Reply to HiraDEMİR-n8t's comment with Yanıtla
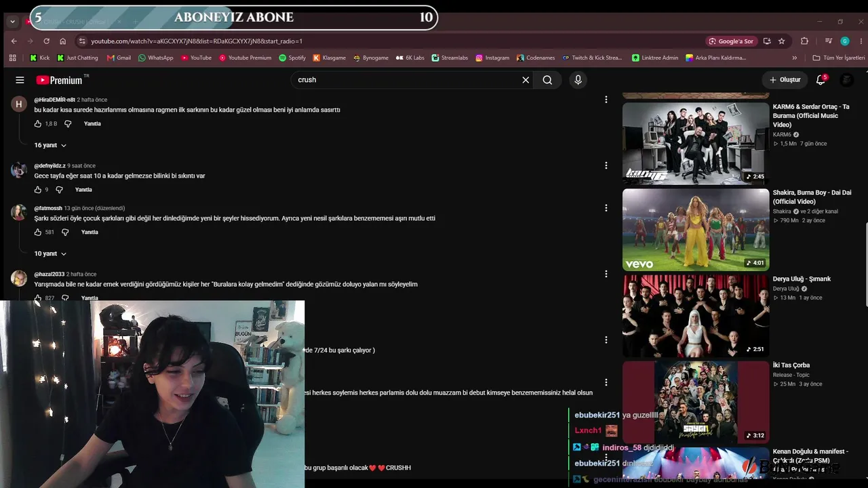868x488 pixels. click(92, 124)
